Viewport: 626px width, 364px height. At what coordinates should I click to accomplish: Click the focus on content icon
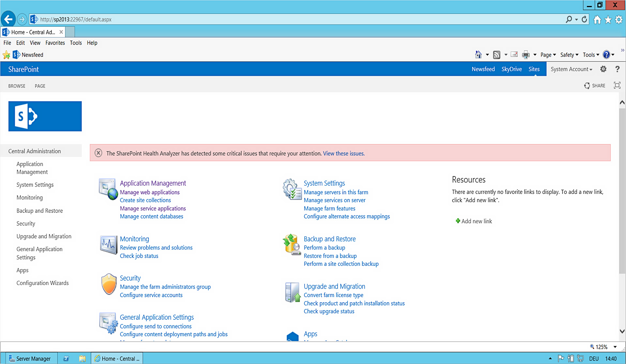tap(617, 86)
